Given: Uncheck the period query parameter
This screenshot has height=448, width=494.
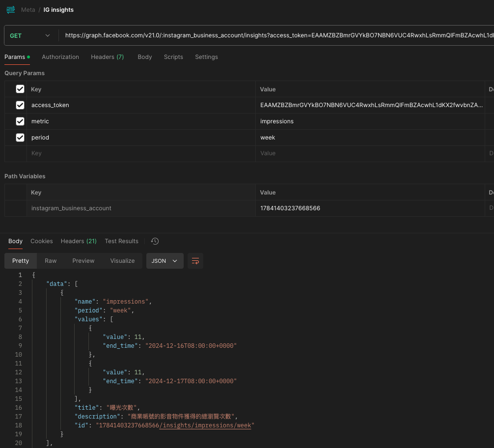Looking at the screenshot, I should point(20,138).
